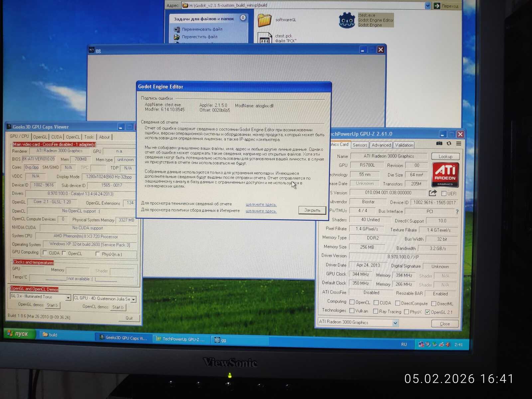Toggle the UEFI checkbox in GPU-Z

[444, 194]
